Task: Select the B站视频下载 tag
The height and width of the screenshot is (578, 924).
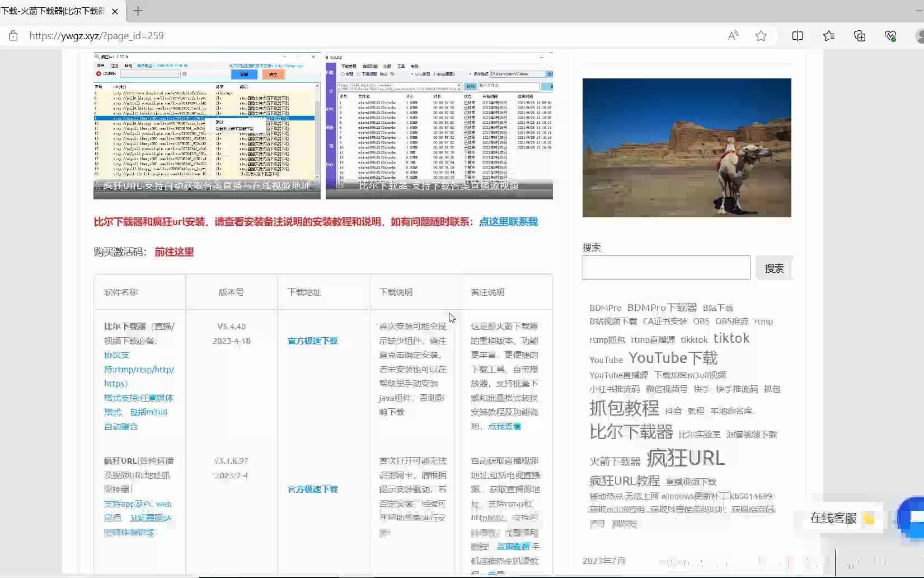Action: (613, 321)
